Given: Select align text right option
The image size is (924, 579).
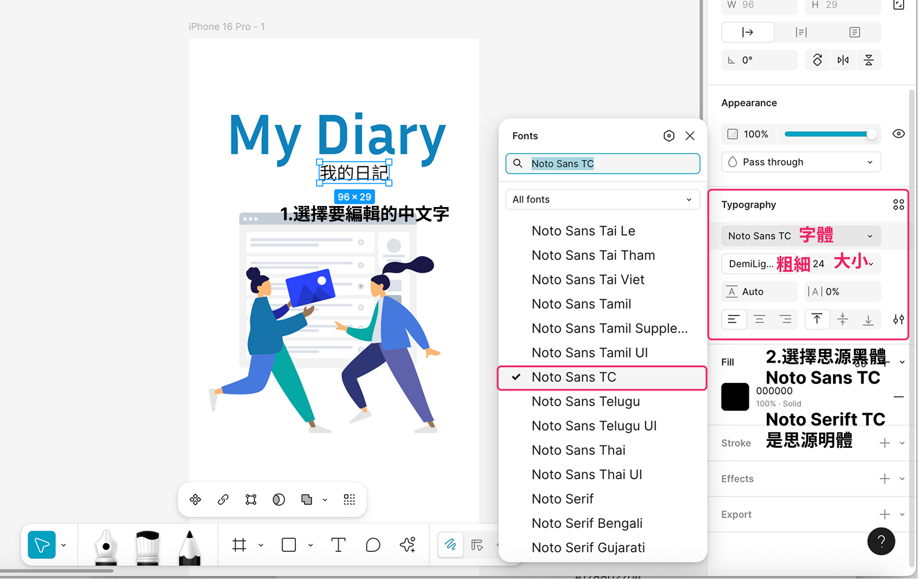Looking at the screenshot, I should point(785,319).
